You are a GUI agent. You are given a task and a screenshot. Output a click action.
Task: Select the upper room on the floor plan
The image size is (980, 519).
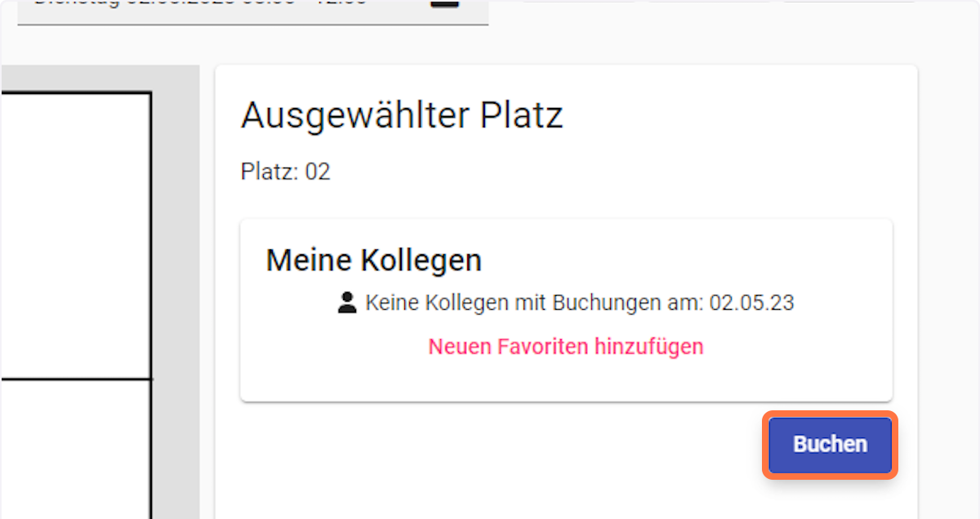coord(73,235)
